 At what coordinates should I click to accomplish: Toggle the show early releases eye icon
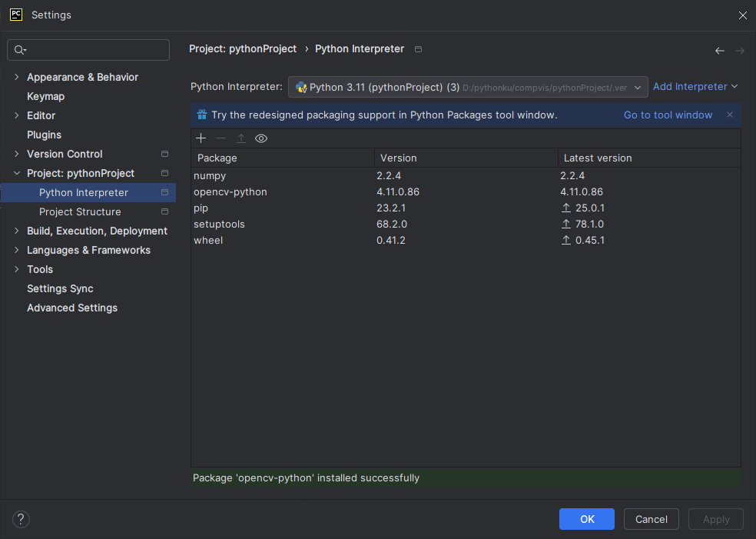point(261,138)
